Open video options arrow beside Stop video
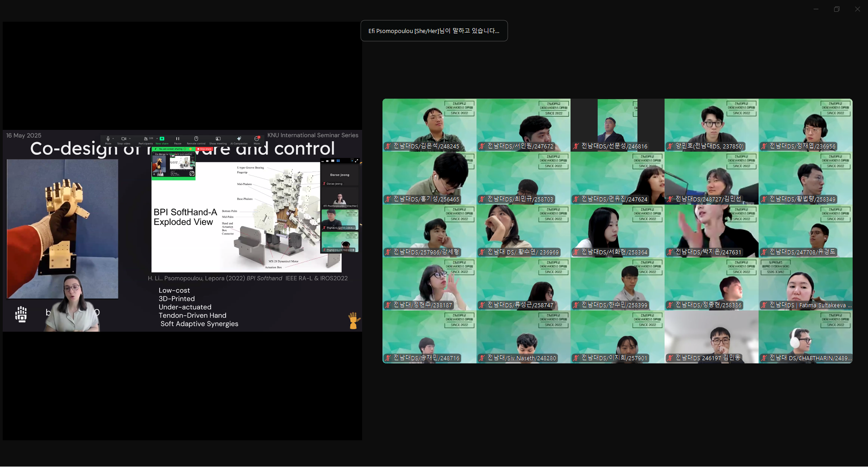The width and height of the screenshot is (868, 467). pos(130,138)
